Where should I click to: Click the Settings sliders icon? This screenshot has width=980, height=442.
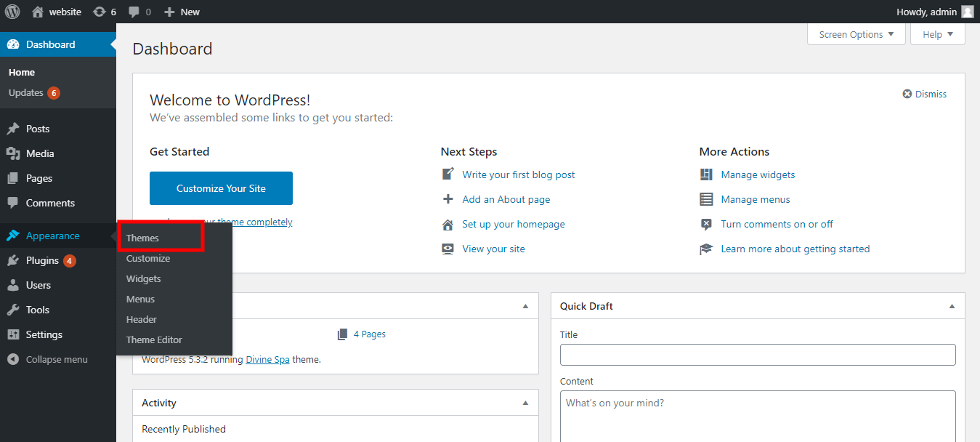[13, 334]
